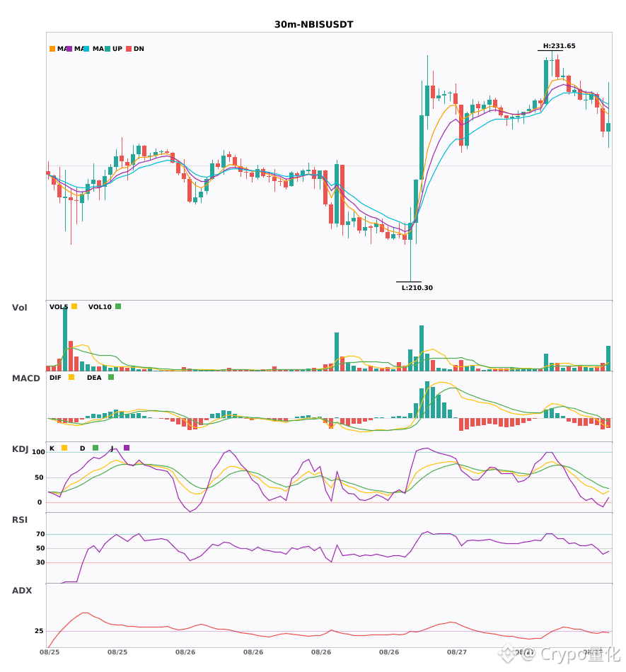Click the KDJ axis value 0
The image size is (626, 672).
pyautogui.click(x=40, y=502)
